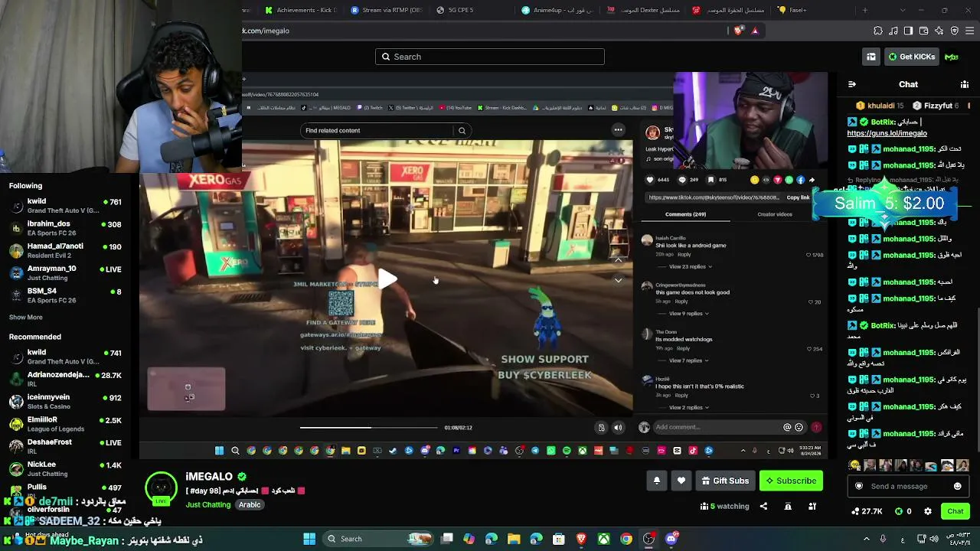Click the green Subscribe button
This screenshot has height=551, width=980.
point(791,481)
